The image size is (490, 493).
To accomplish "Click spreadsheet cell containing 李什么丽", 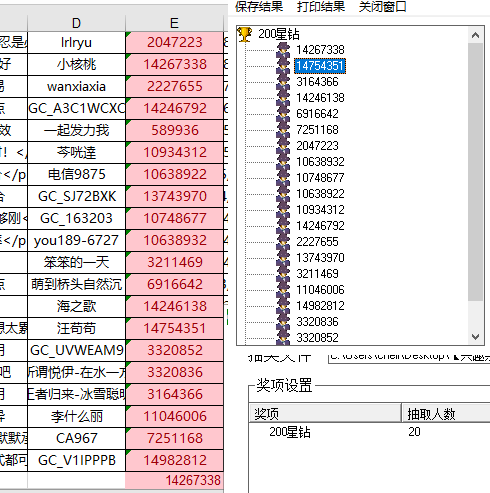I will (76, 416).
